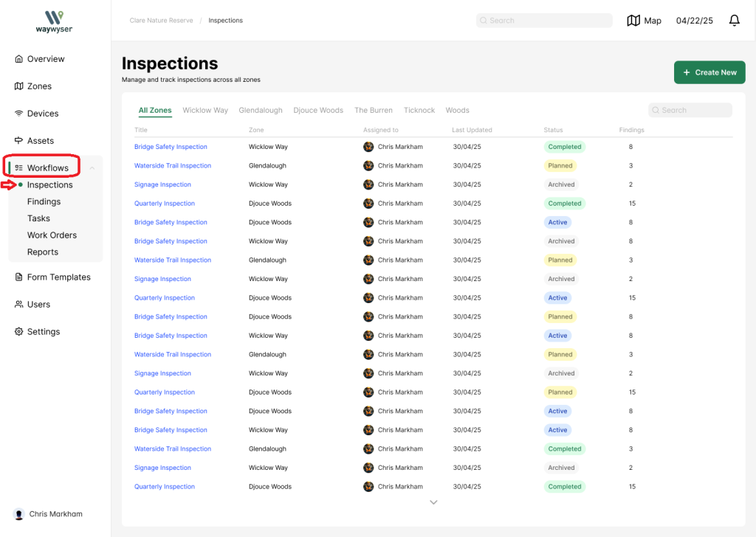Collapse the Workflows menu chevron
This screenshot has width=756, height=537.
pyautogui.click(x=92, y=168)
